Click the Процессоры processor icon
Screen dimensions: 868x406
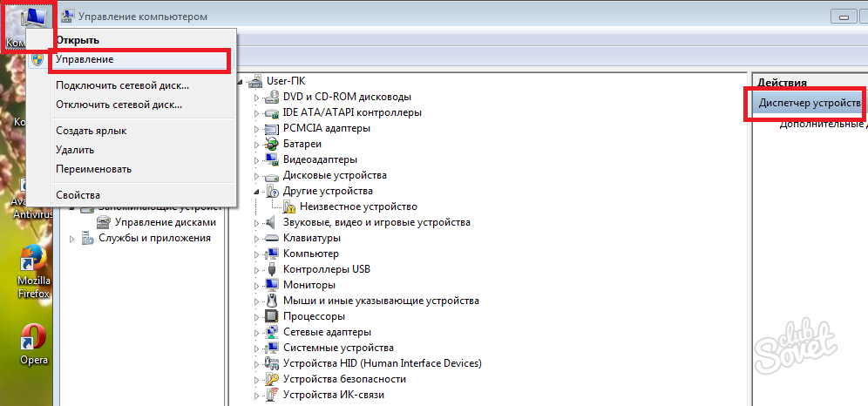272,316
